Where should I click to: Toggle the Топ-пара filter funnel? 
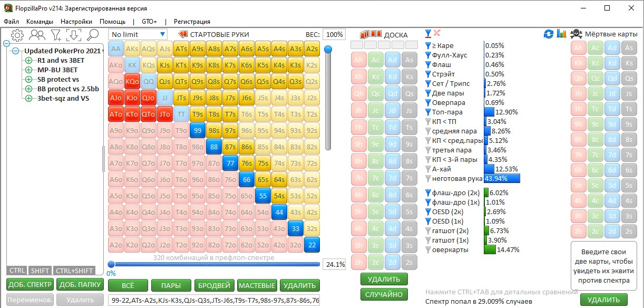[428, 112]
